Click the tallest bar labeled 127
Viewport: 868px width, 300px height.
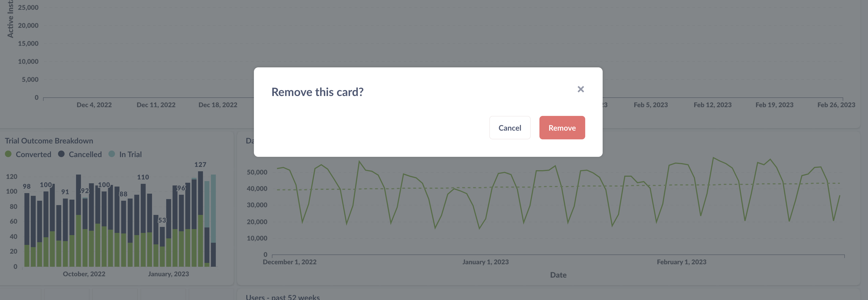201,219
